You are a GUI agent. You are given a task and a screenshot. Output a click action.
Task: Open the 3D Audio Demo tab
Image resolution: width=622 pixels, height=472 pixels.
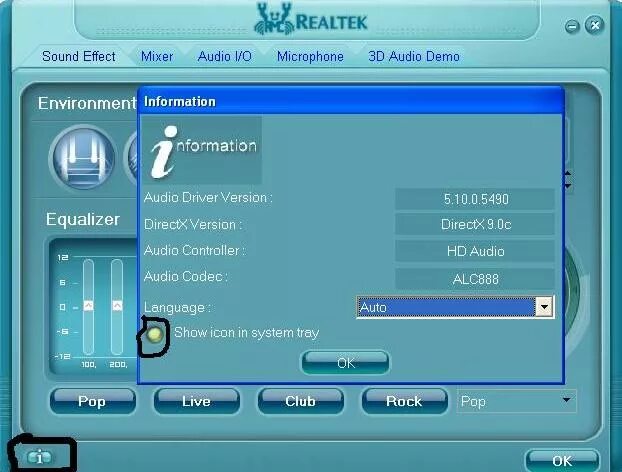tap(414, 56)
